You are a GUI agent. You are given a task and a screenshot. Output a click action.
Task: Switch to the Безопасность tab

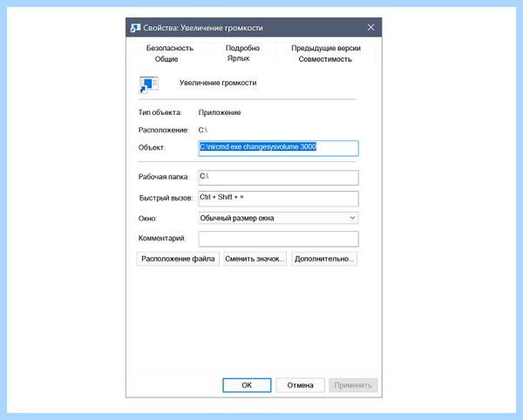coord(170,48)
